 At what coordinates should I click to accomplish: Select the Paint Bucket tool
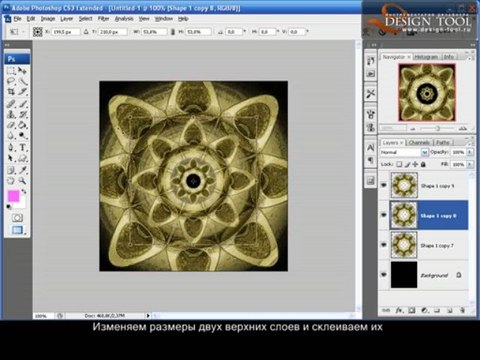(x=22, y=125)
